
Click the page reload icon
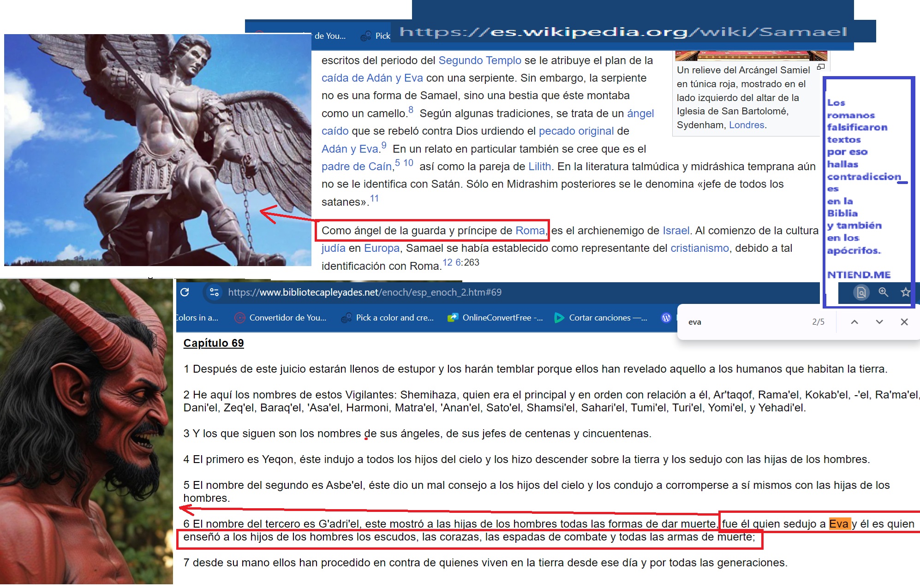[185, 292]
